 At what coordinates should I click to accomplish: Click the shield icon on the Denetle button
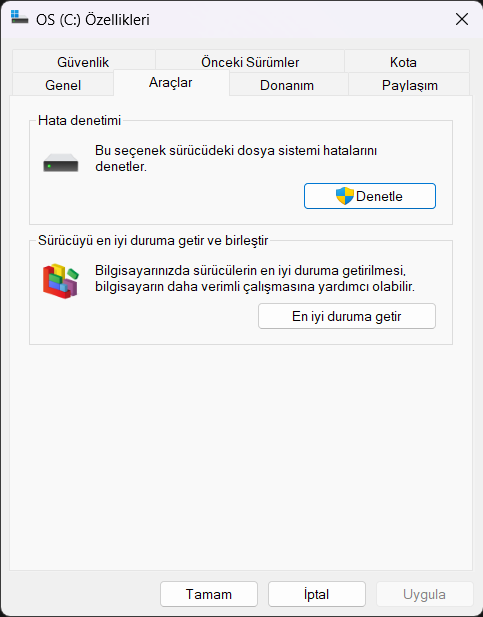click(x=345, y=196)
